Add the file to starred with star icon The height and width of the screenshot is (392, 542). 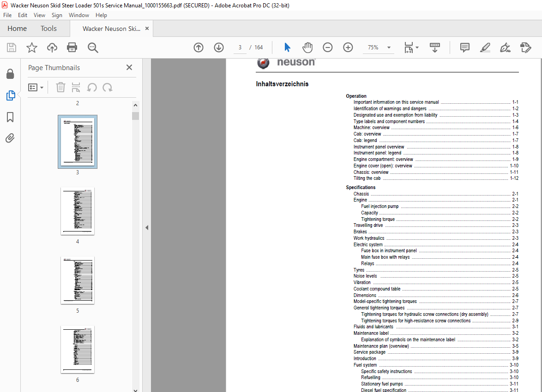coord(32,48)
